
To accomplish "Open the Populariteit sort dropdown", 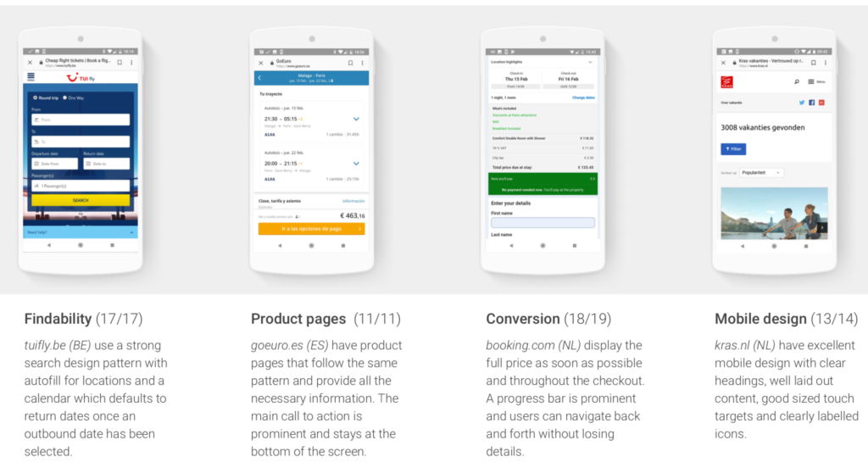I will [x=761, y=173].
